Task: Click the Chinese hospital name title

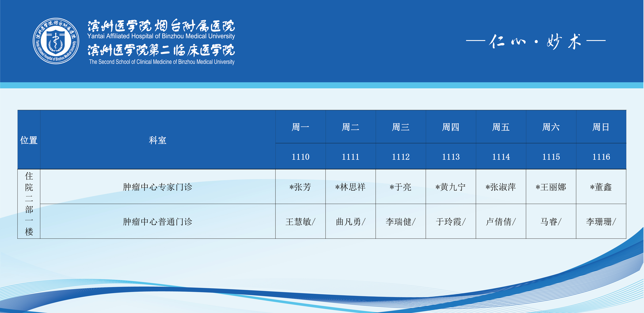Action: coord(161,26)
